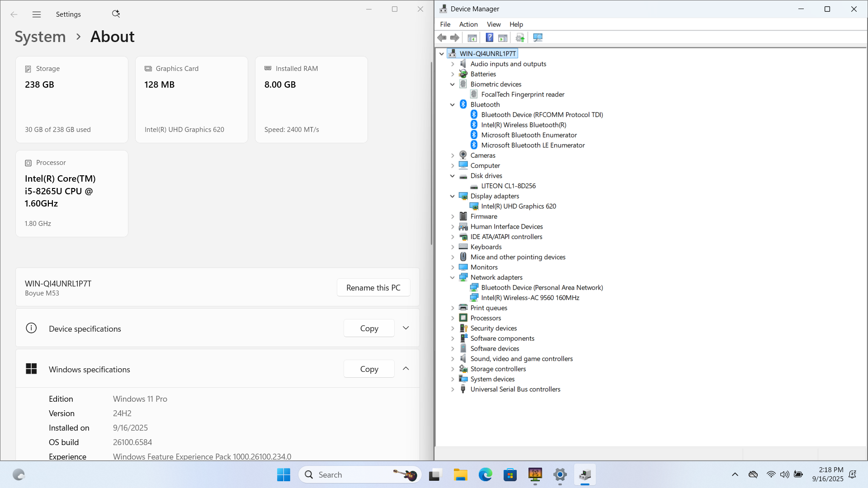868x488 pixels.
Task: Expand the Device specifications section chevron
Action: click(406, 328)
